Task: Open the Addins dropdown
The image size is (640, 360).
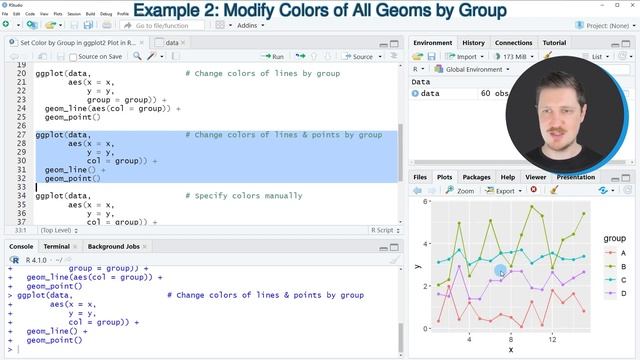Action: [251, 25]
